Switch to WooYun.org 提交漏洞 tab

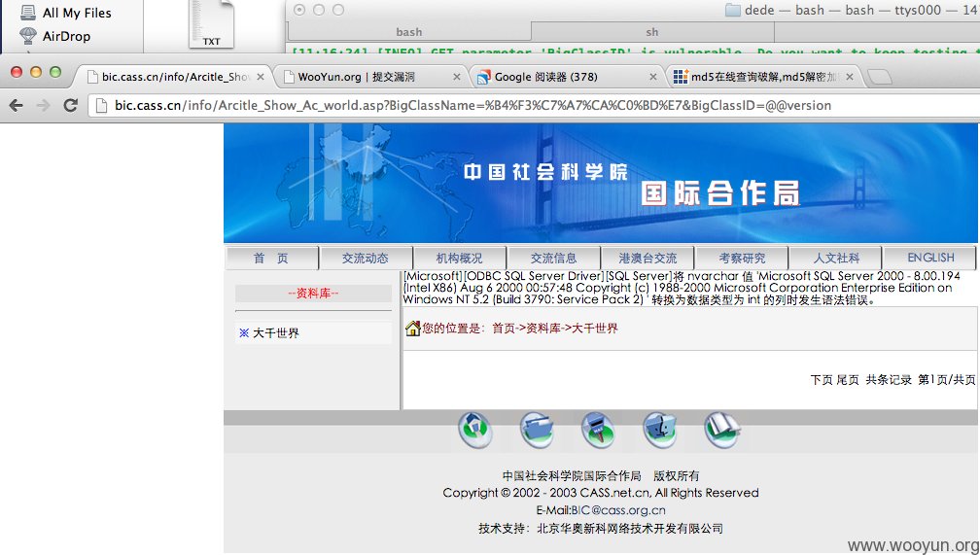click(371, 77)
